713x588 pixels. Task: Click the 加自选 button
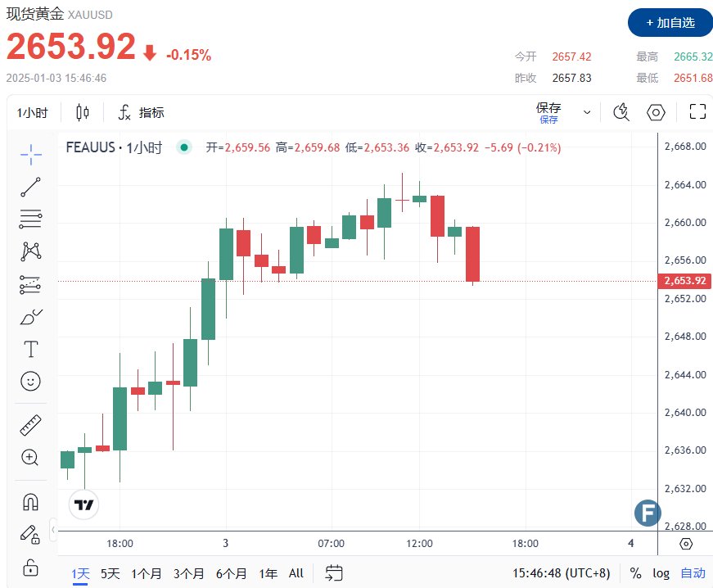[x=670, y=23]
